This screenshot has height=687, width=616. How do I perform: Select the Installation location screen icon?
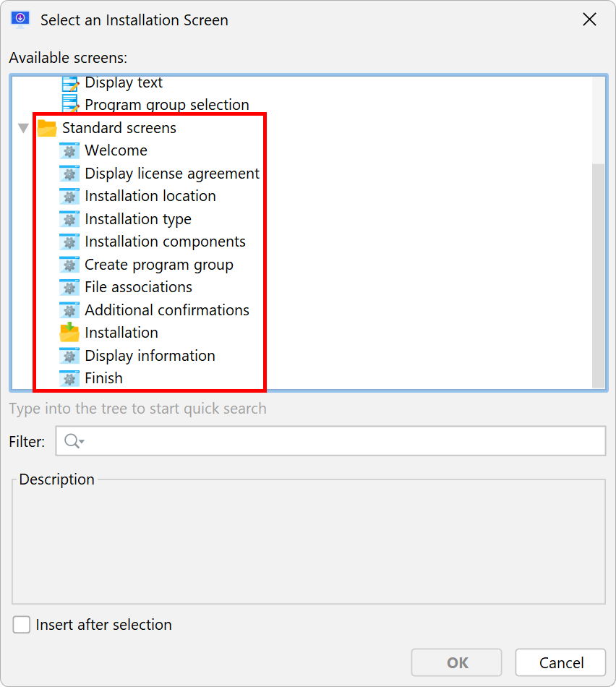point(69,196)
